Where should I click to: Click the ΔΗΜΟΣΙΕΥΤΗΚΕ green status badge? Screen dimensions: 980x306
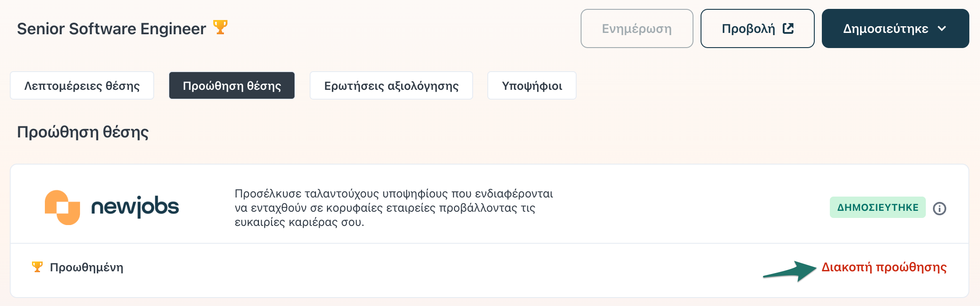(x=878, y=207)
